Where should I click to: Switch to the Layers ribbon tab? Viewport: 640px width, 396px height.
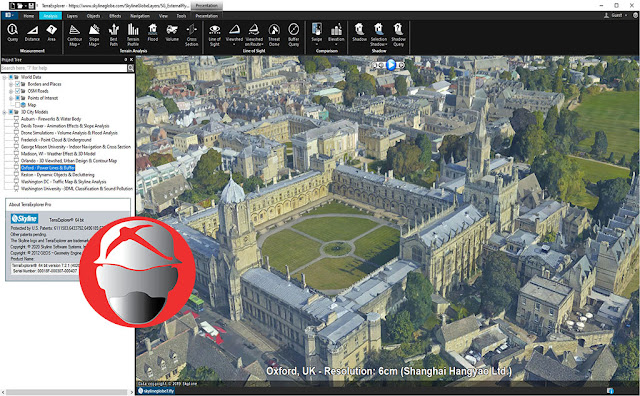[72, 16]
